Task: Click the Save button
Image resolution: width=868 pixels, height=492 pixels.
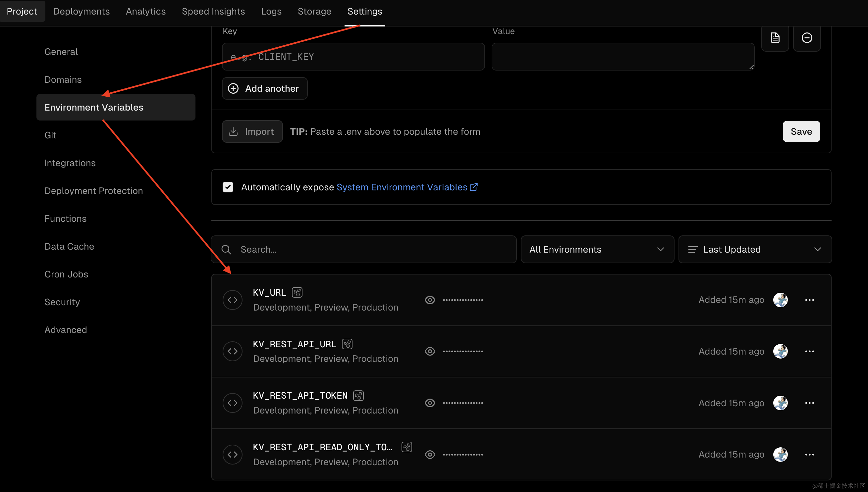Action: [x=801, y=131]
